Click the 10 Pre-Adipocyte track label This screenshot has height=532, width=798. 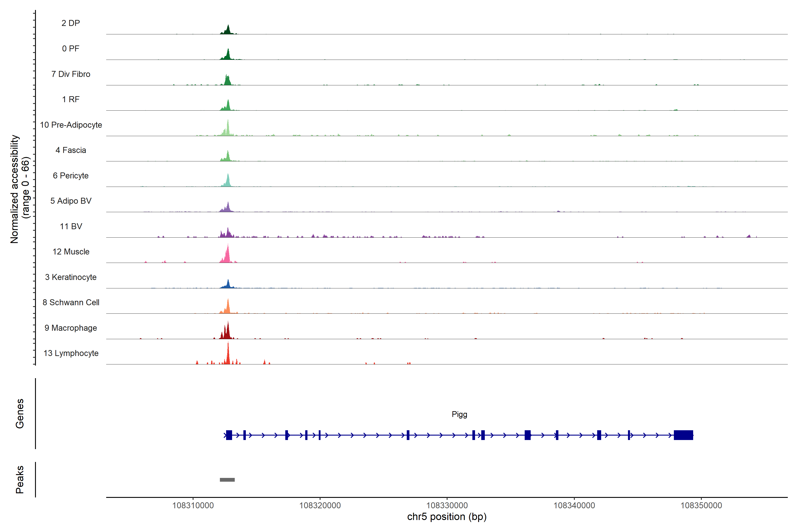coord(71,125)
